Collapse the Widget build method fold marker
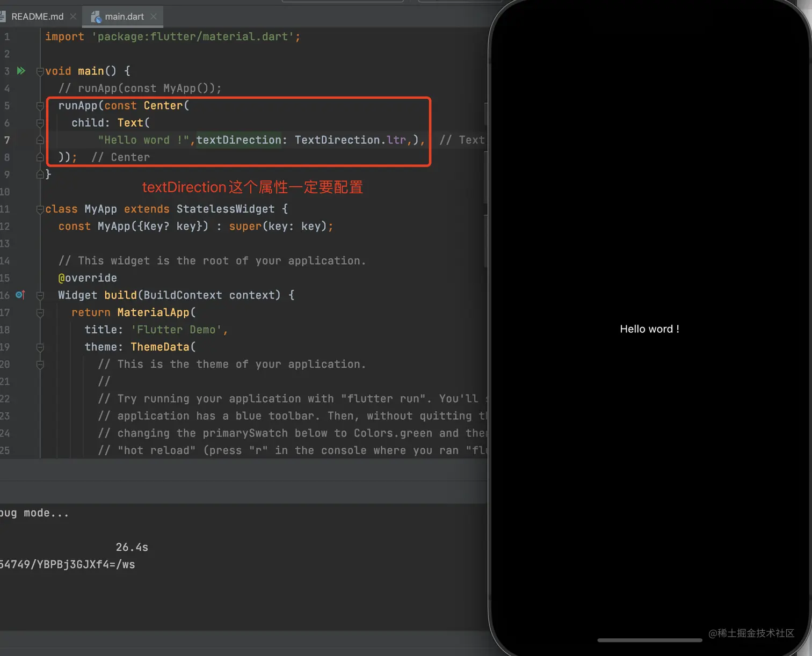 (x=40, y=295)
